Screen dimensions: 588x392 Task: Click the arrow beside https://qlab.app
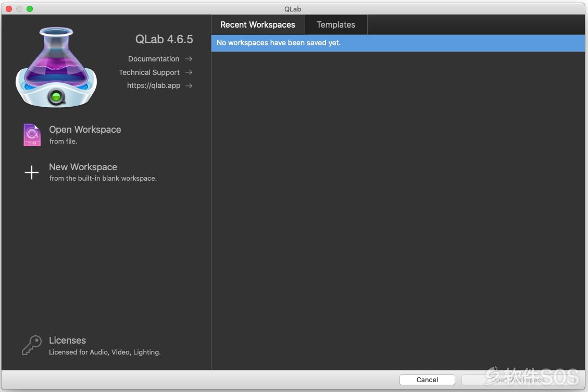pos(189,86)
